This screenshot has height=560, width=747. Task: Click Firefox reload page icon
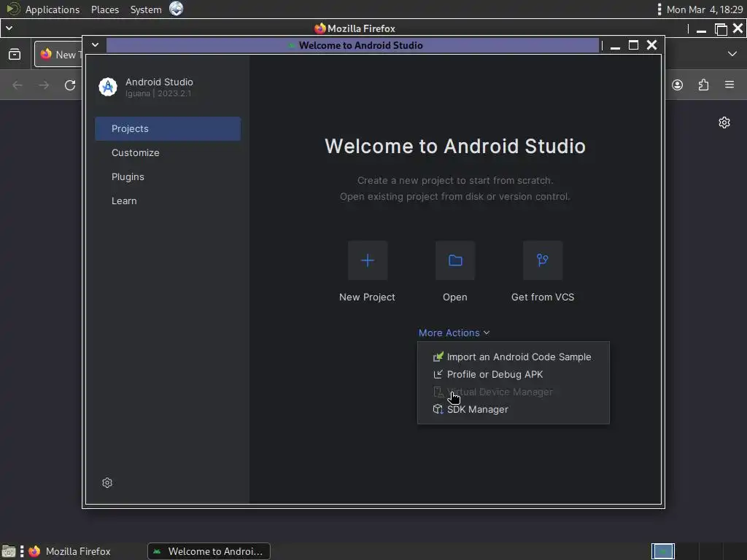pos(70,85)
